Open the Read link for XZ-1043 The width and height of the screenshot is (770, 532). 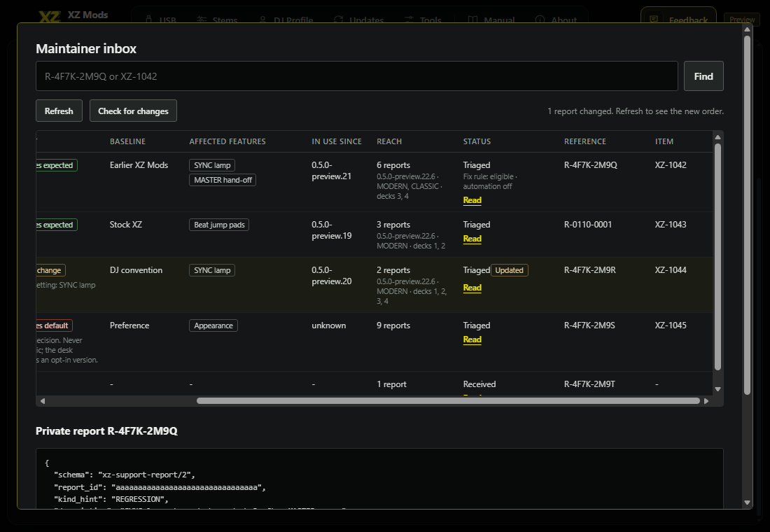pos(472,239)
